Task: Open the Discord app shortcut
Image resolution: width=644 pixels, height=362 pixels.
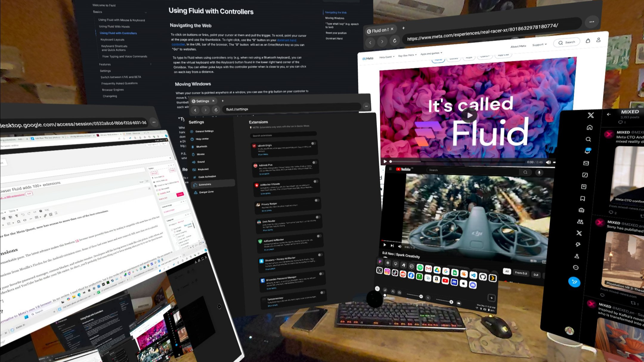Action: pyautogui.click(x=473, y=285)
